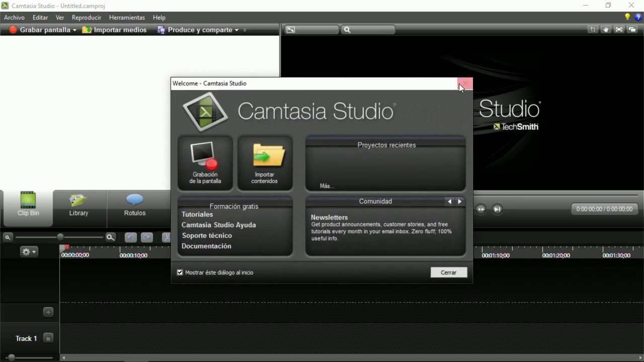Expand the Produce y comparte dropdown arrow
The height and width of the screenshot is (362, 644).
coord(236,30)
